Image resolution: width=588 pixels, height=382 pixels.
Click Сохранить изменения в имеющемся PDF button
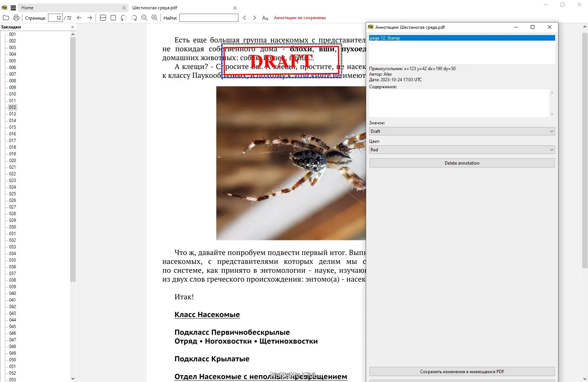coord(462,372)
